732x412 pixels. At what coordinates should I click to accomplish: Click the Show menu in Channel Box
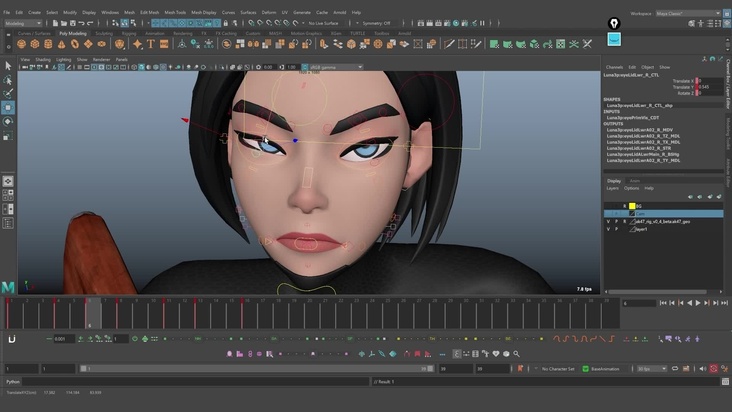point(663,67)
